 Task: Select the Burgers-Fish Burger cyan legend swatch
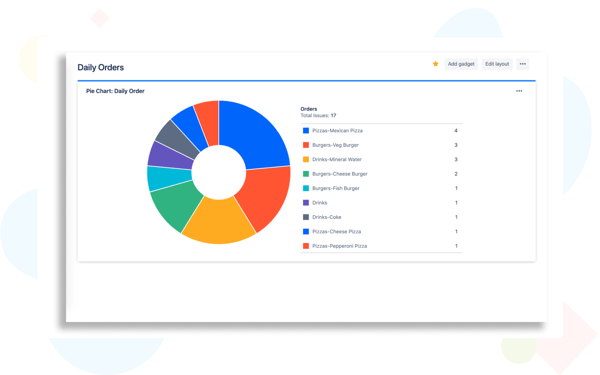click(306, 188)
